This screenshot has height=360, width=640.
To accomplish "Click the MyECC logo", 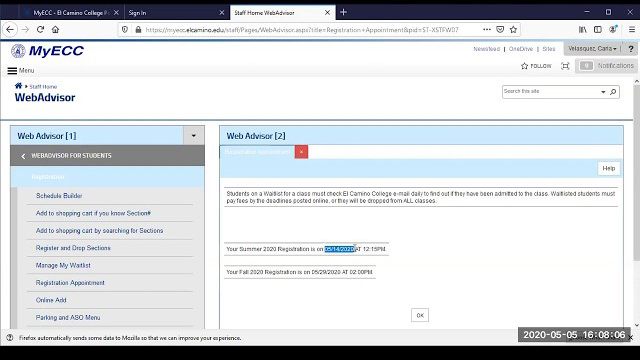I will click(47, 51).
